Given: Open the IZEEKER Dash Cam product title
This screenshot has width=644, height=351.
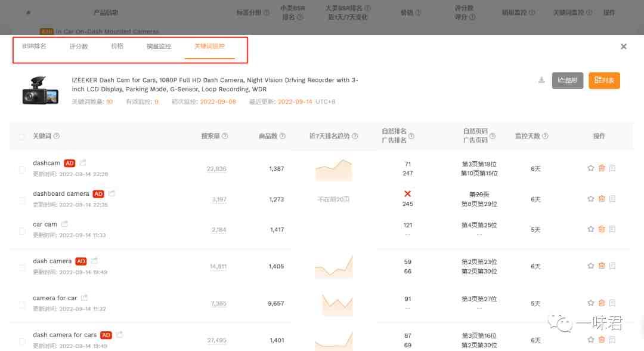Looking at the screenshot, I should click(x=215, y=85).
